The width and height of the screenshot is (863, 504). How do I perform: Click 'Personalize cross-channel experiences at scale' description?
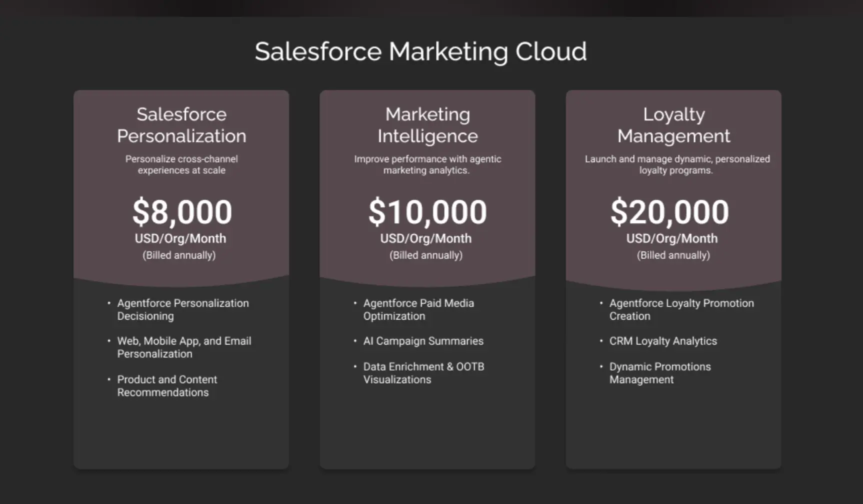point(181,164)
